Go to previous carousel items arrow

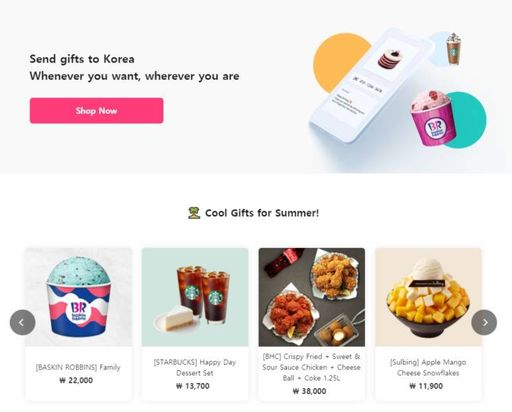coord(23,322)
